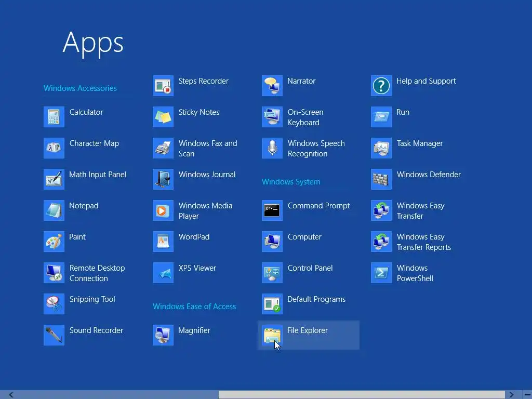Click the "Windows Defender" label text
Image resolution: width=532 pixels, height=399 pixels.
click(x=429, y=175)
